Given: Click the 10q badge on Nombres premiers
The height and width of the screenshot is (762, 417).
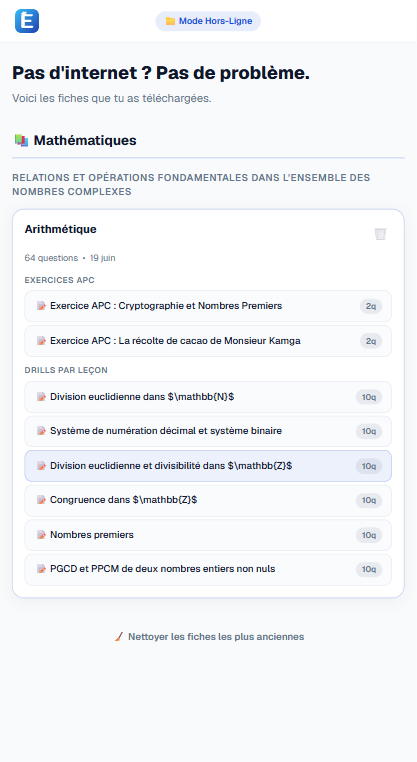Looking at the screenshot, I should (x=369, y=535).
